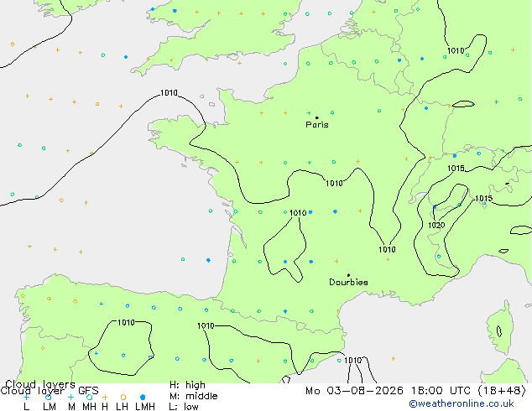The height and width of the screenshot is (411, 532).
Task: Click the LMH legend label text
Action: point(145,407)
